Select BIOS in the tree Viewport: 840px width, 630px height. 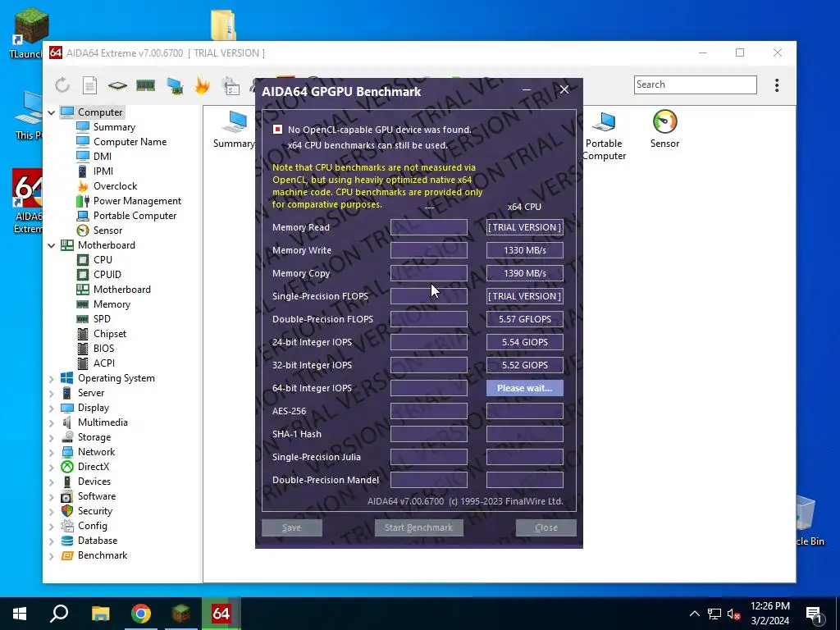(103, 348)
